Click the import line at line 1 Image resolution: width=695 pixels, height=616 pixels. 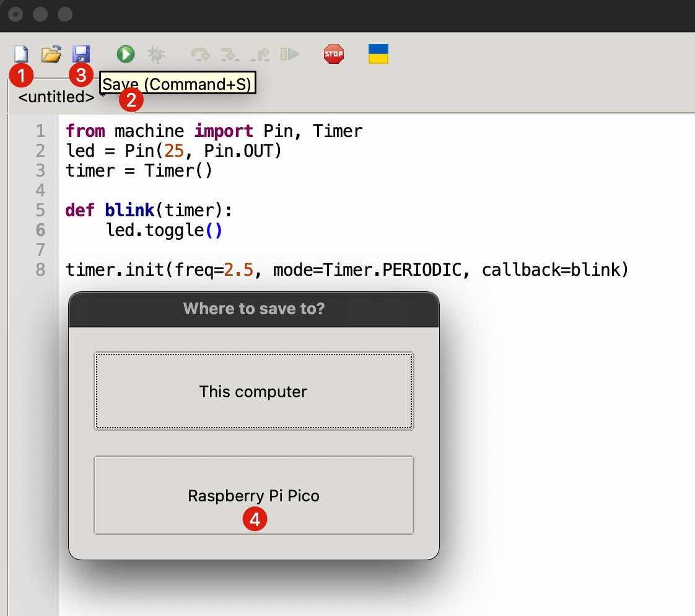click(x=214, y=131)
